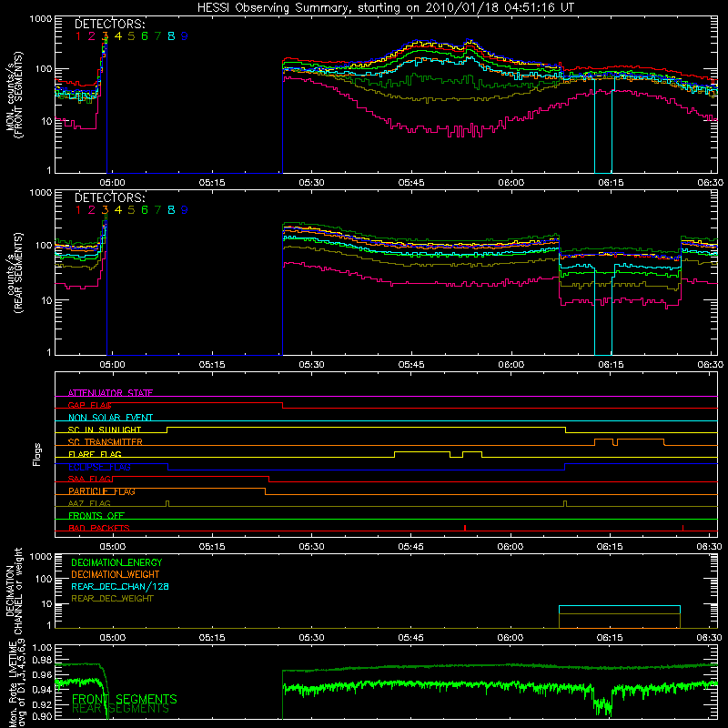Image resolution: width=728 pixels, height=728 pixels.
Task: Select the ECLIPSE_FLAG label
Action: click(99, 467)
